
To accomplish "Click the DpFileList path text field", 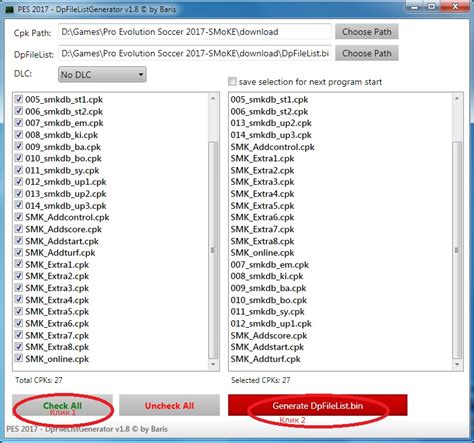I will tap(195, 53).
